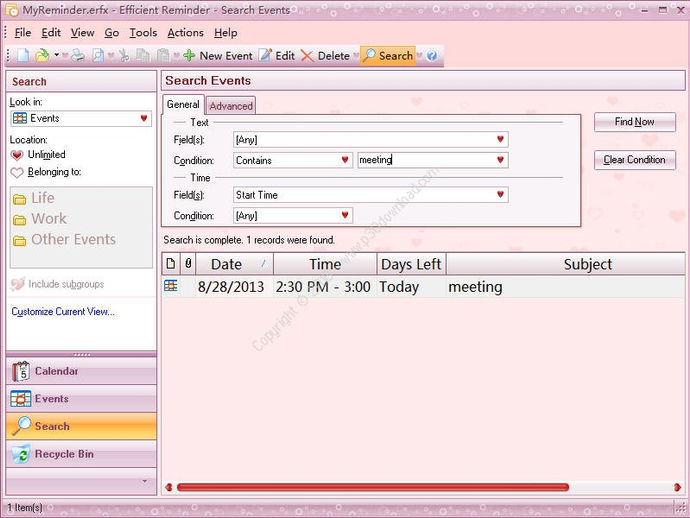Click the Cut scissors icon
This screenshot has width=690, height=518.
click(x=124, y=55)
